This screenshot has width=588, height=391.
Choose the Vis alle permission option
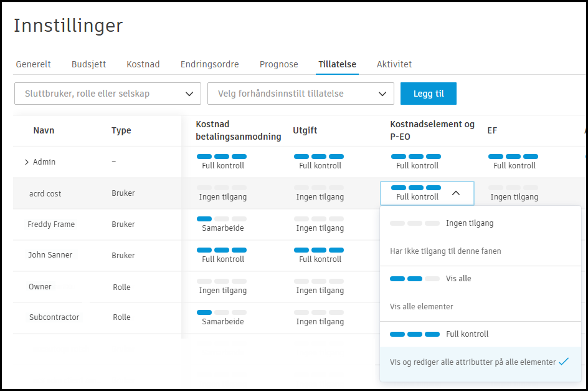(x=458, y=279)
